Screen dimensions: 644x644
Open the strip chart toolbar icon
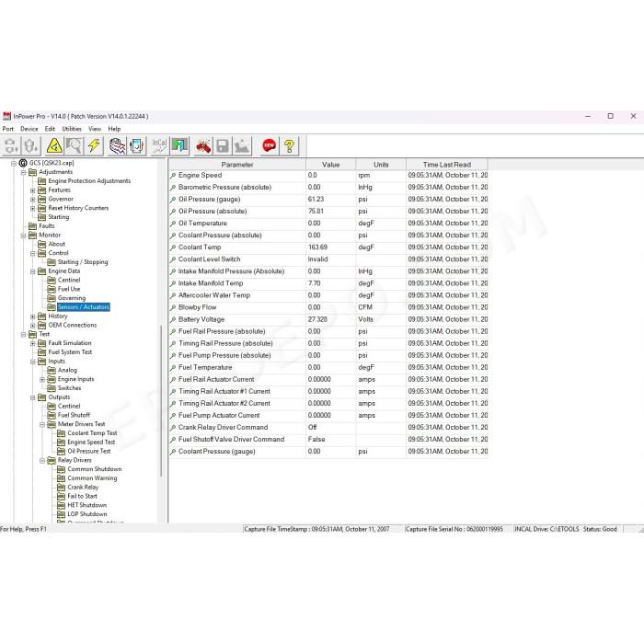[x=117, y=145]
